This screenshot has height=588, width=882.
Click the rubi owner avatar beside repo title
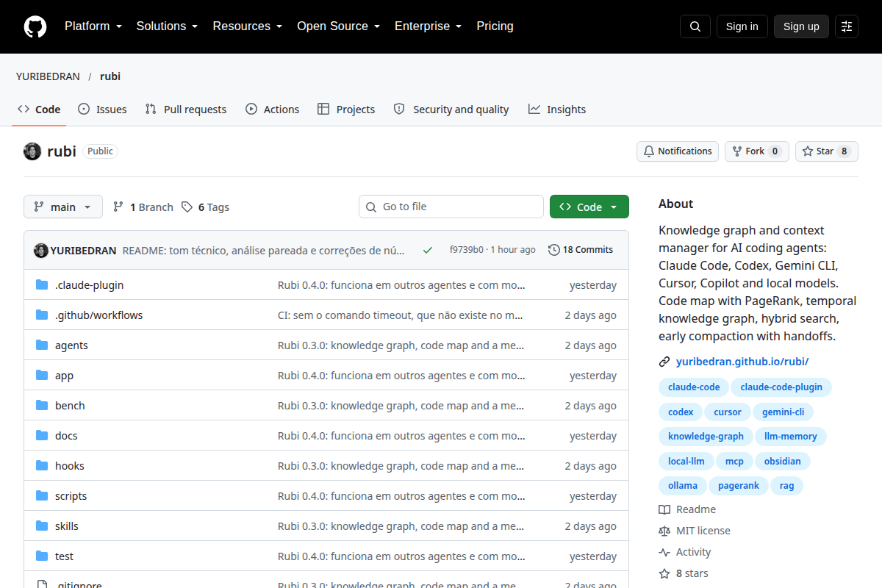(x=32, y=151)
